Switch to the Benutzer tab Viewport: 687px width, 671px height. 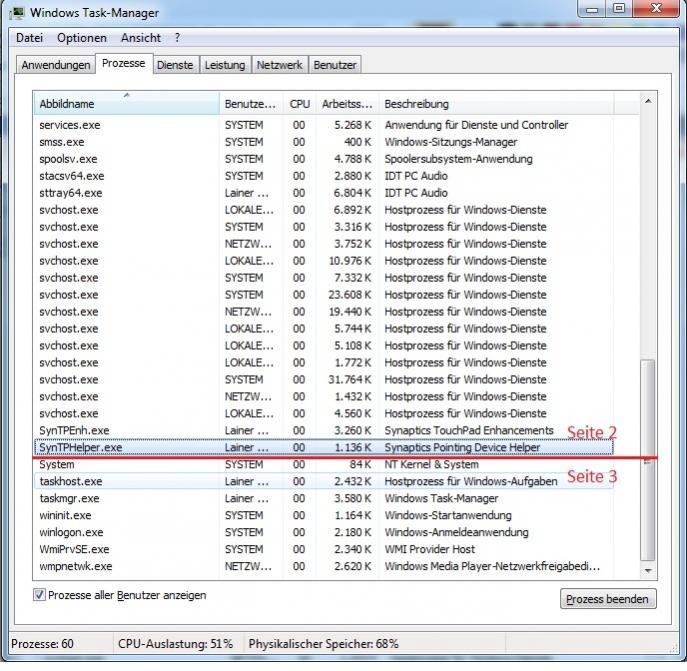pyautogui.click(x=335, y=65)
